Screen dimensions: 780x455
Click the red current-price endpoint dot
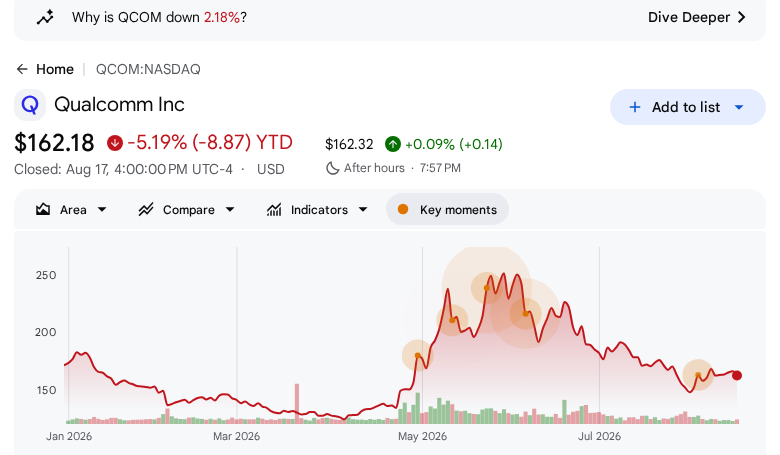(737, 375)
